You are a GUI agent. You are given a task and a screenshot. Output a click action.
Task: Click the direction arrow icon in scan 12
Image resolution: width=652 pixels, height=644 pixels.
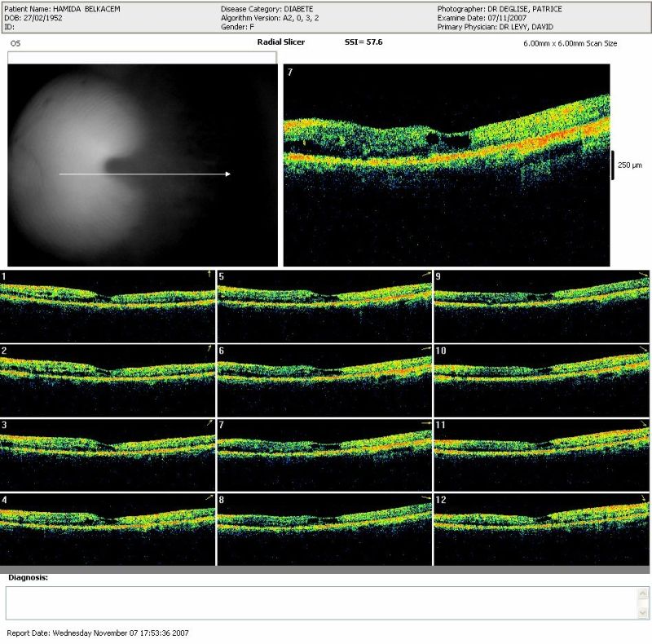pos(644,497)
